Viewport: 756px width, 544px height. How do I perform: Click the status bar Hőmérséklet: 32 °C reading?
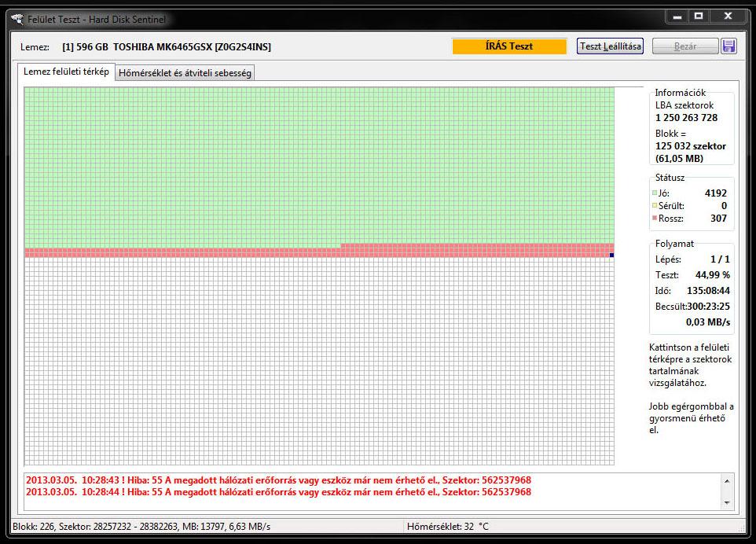click(x=447, y=527)
